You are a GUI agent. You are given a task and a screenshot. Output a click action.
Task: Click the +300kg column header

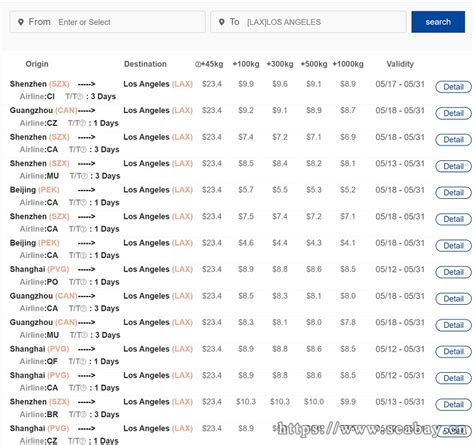pyautogui.click(x=280, y=64)
